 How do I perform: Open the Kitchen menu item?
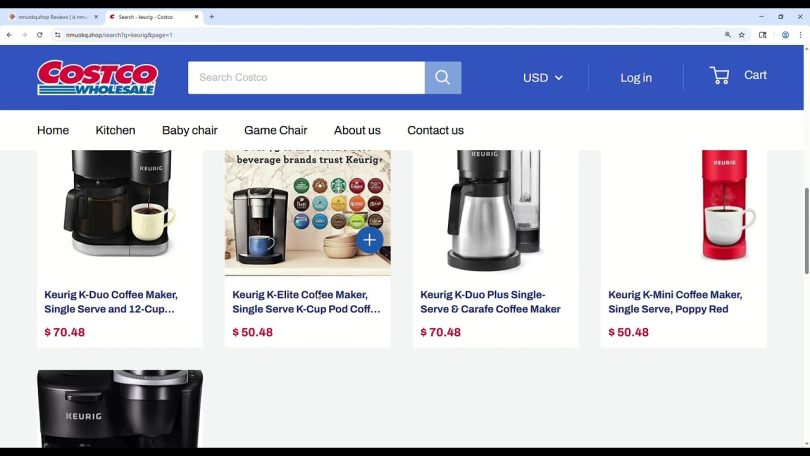pyautogui.click(x=115, y=130)
